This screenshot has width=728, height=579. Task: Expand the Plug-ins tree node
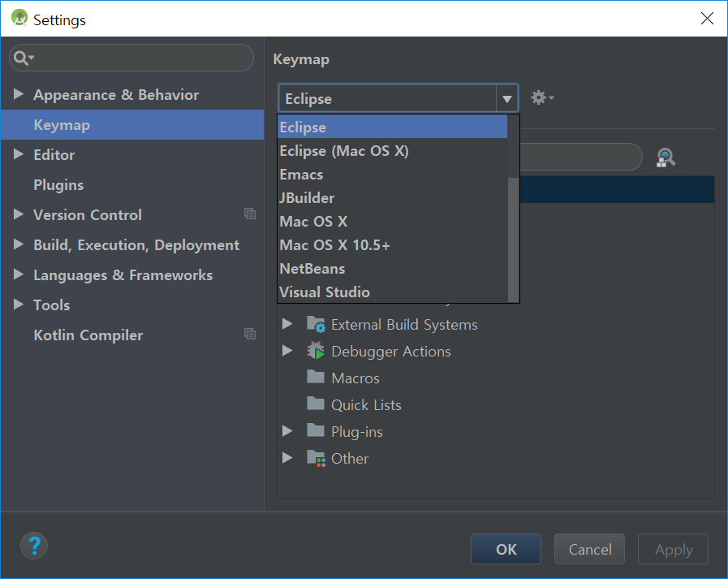[x=286, y=431]
